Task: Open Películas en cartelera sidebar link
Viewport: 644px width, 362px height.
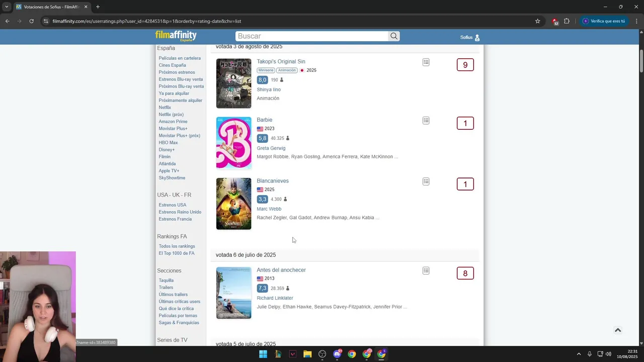Action: point(180,58)
